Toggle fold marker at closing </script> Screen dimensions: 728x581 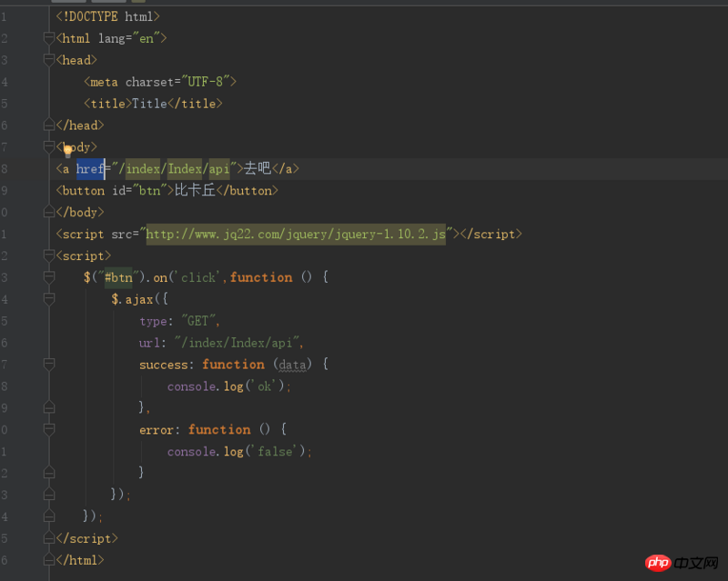49,538
